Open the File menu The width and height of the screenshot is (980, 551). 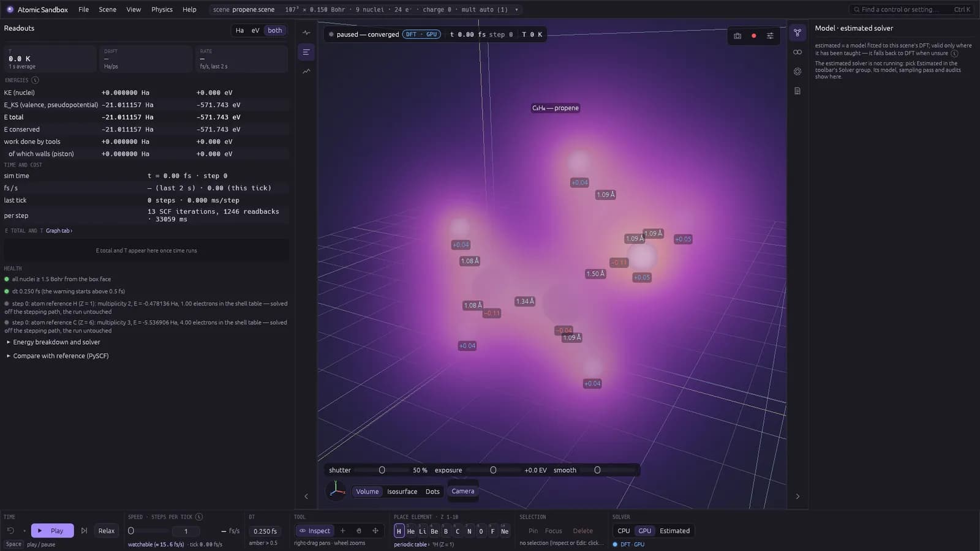pos(84,10)
